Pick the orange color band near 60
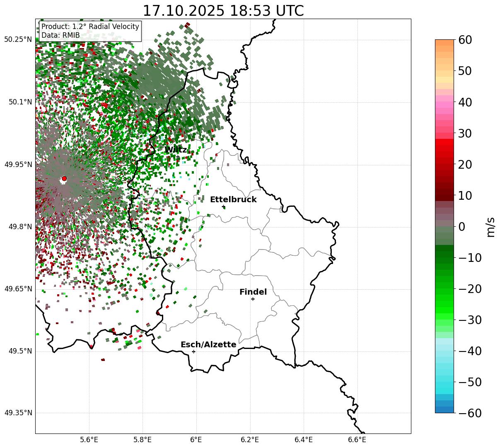Screen dimensions: 500x448 tap(444, 43)
